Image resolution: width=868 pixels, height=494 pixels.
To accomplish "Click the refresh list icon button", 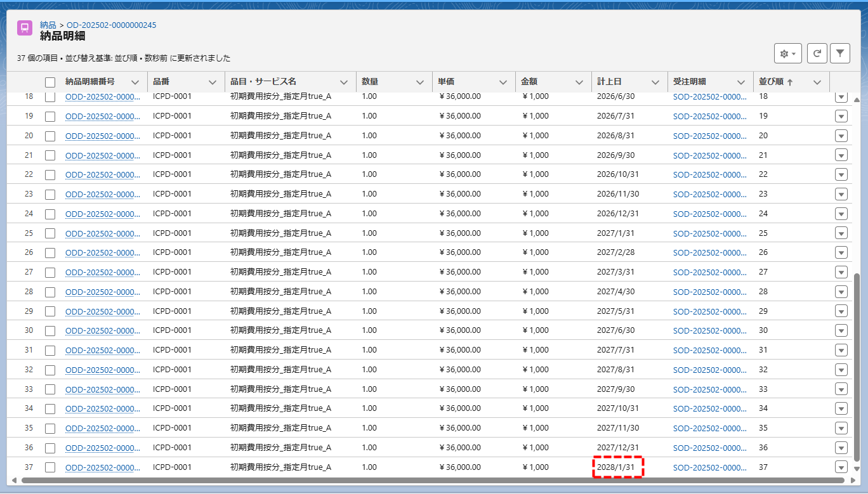I will coord(817,54).
